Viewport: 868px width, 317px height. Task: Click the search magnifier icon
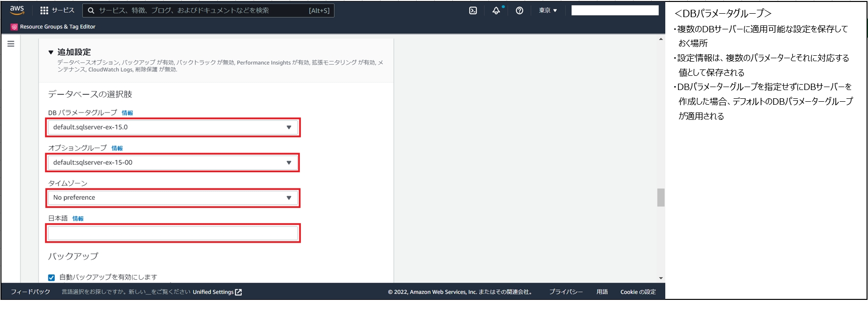pos(91,10)
